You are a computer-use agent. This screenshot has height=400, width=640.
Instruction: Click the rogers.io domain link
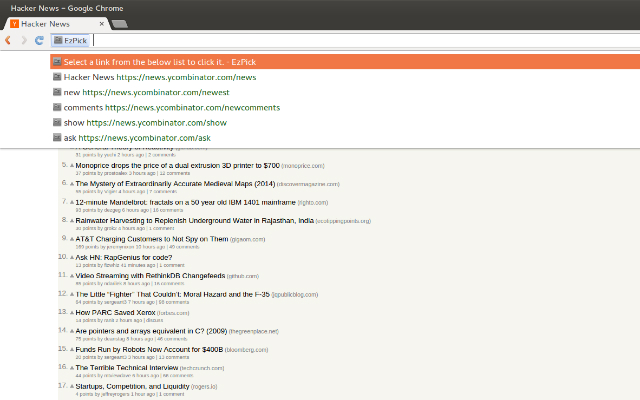(x=204, y=387)
